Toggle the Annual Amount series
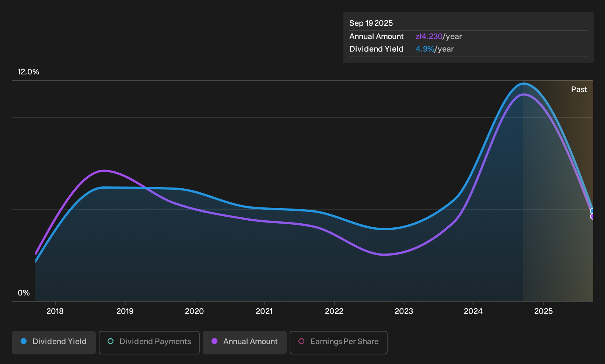 (245, 343)
